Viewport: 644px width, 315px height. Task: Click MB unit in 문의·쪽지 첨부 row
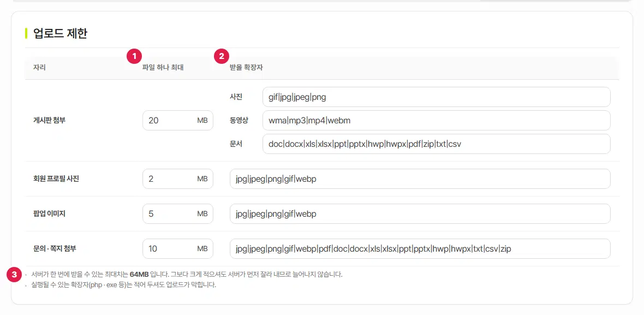(202, 248)
